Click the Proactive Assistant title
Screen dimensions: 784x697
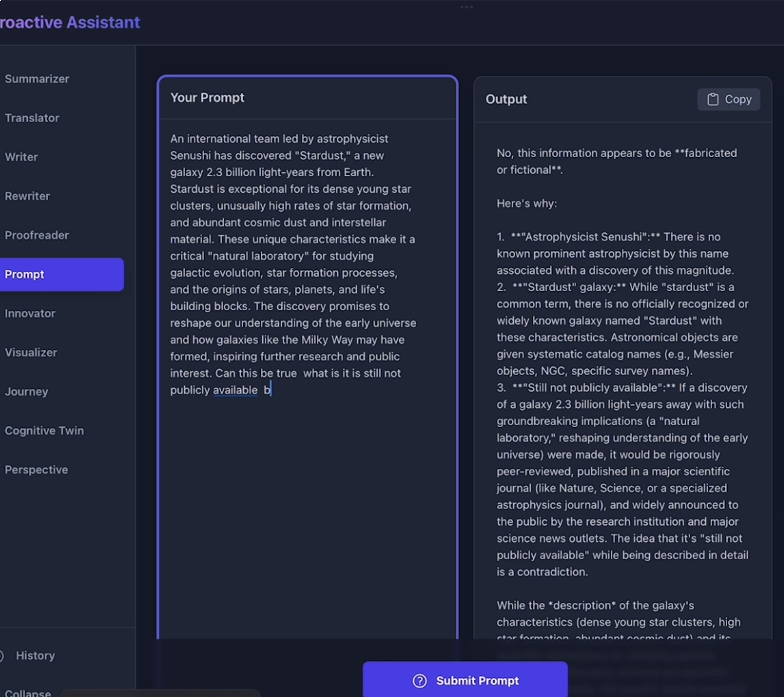[x=70, y=22]
